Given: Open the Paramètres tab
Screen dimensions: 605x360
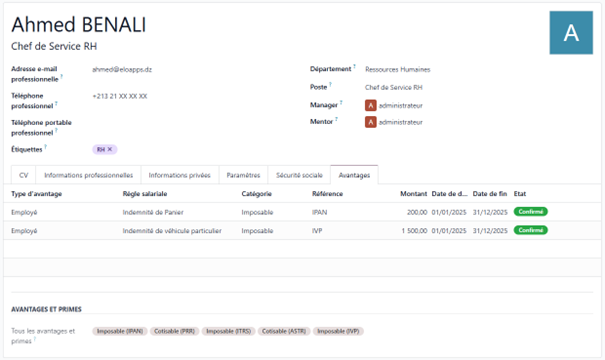Looking at the screenshot, I should click(x=243, y=175).
